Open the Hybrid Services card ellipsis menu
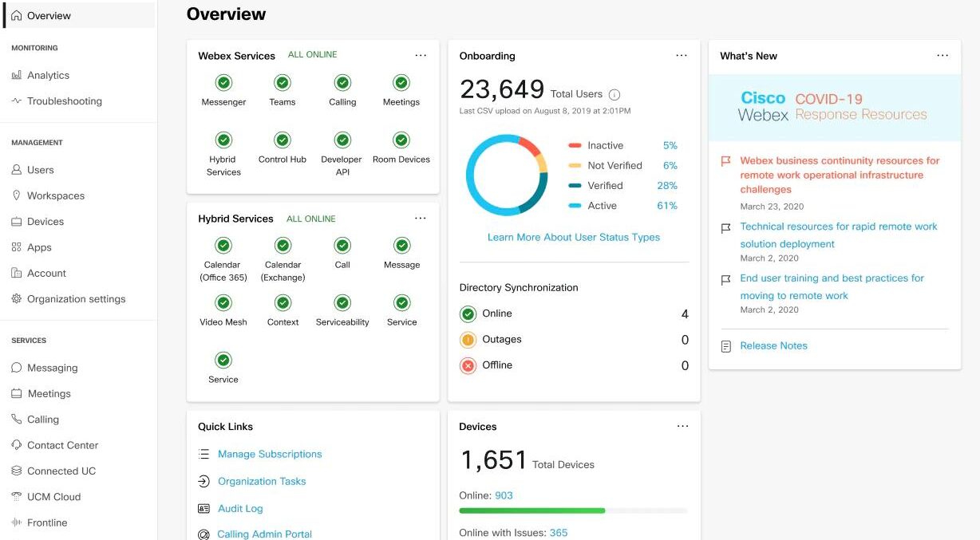 tap(421, 219)
